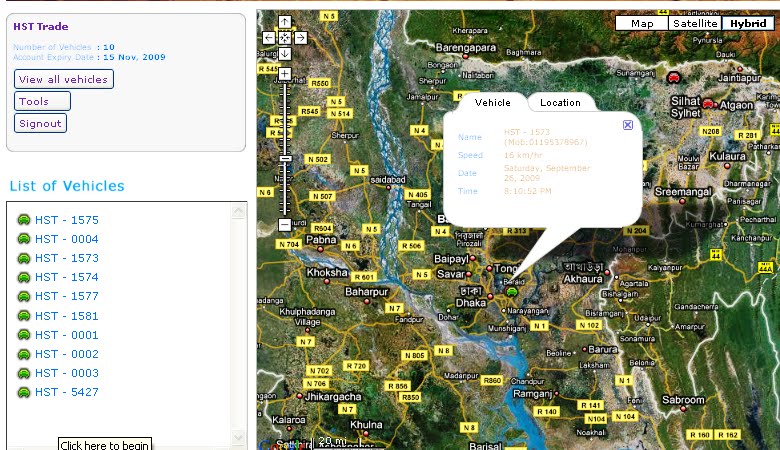Click the HST Trade account title

(x=41, y=26)
